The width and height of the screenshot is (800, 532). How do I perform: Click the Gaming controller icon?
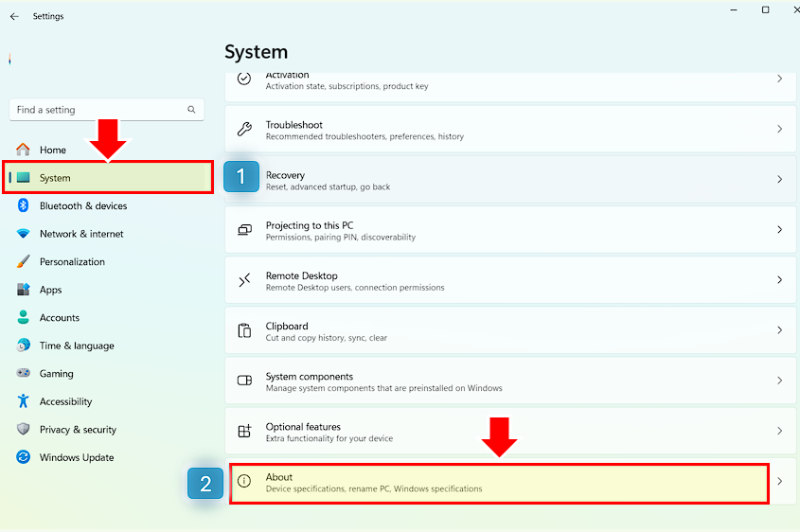(23, 373)
